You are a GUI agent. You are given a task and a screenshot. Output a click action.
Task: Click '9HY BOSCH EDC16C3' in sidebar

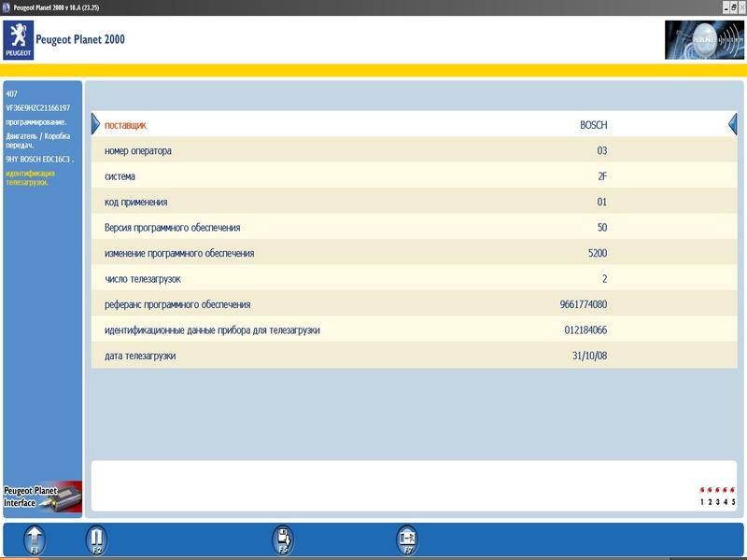[x=39, y=160]
